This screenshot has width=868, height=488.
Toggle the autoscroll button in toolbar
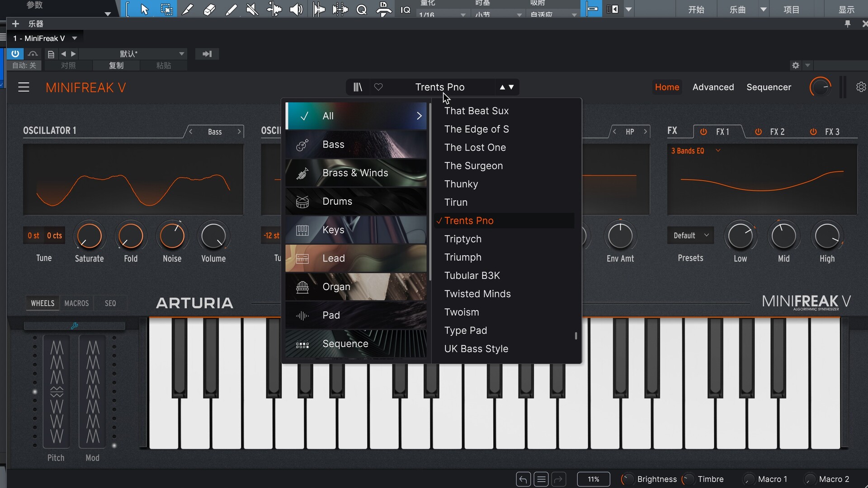click(613, 9)
